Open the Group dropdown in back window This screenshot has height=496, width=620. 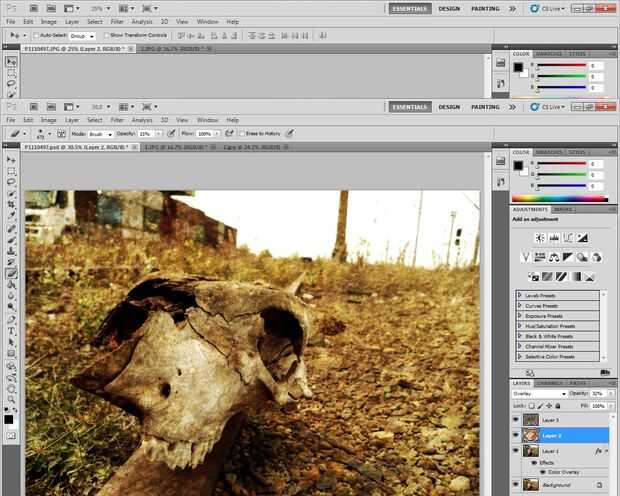tap(82, 36)
